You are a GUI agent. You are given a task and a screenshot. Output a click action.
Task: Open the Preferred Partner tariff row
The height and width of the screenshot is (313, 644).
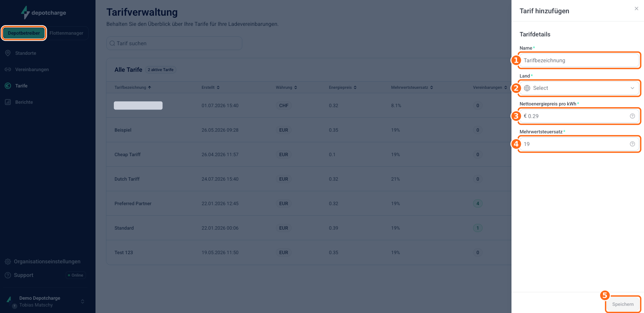[x=309, y=203]
